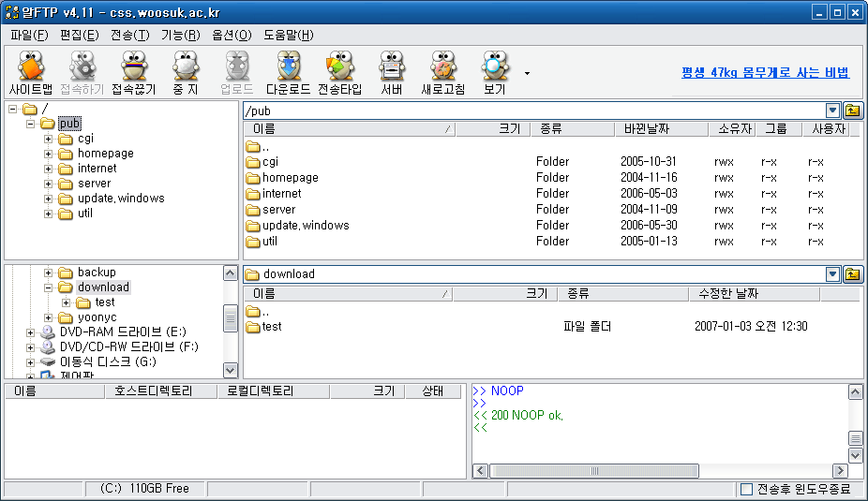Collapse the root / node in remote tree
This screenshot has height=501, width=868.
(x=13, y=109)
